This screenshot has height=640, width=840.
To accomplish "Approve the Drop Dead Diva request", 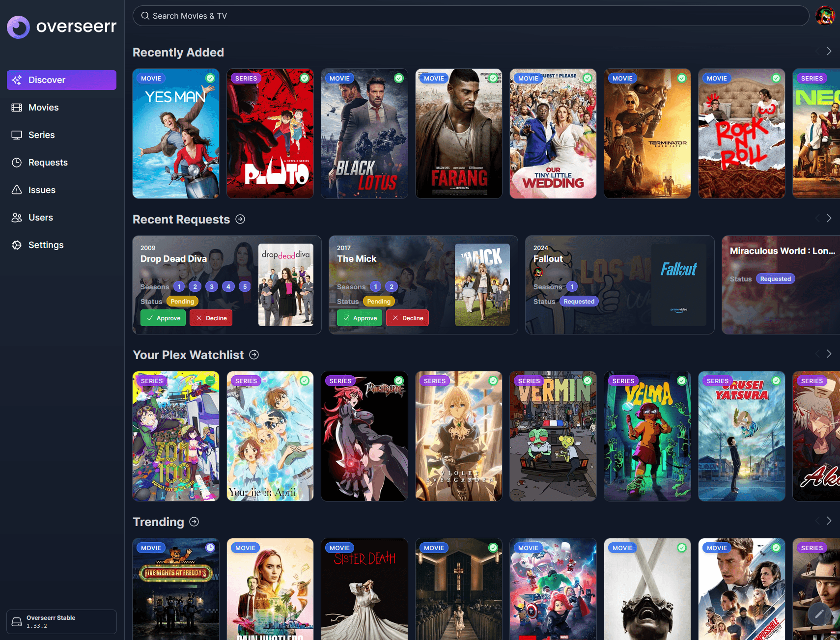I will point(163,318).
